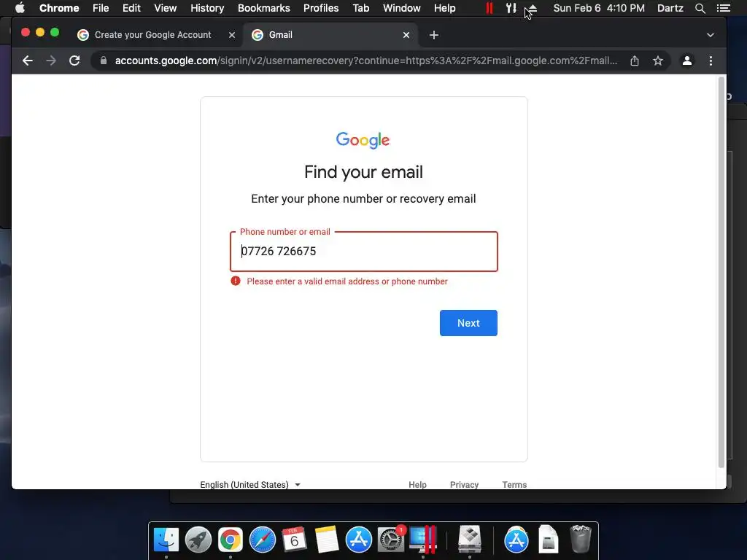
Task: Open System Preferences from the Dock
Action: pyautogui.click(x=391, y=540)
